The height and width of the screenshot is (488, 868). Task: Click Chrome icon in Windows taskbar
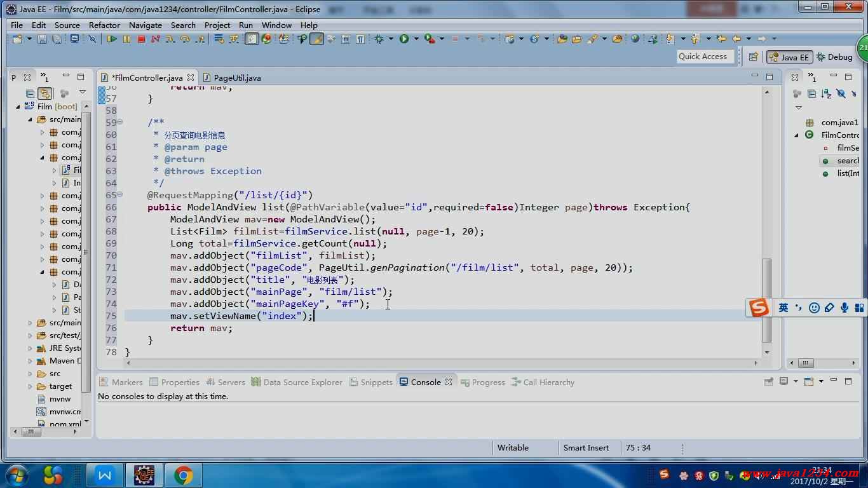point(184,475)
